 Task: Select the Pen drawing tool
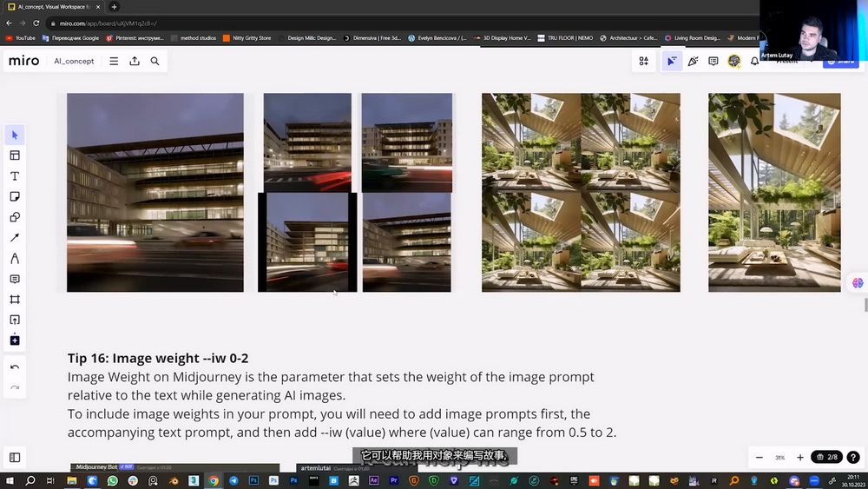15,258
